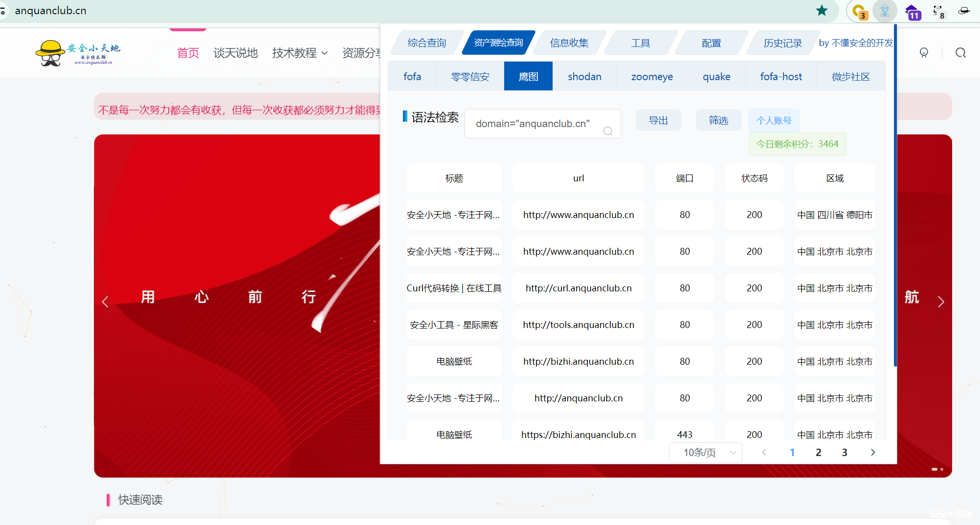
Task: Expand the 技术教程 navigation menu
Action: coord(299,53)
